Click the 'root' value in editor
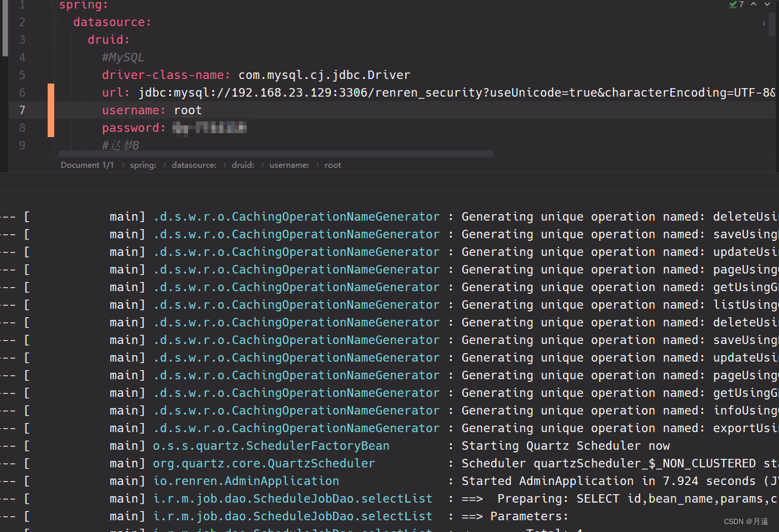 [x=188, y=110]
